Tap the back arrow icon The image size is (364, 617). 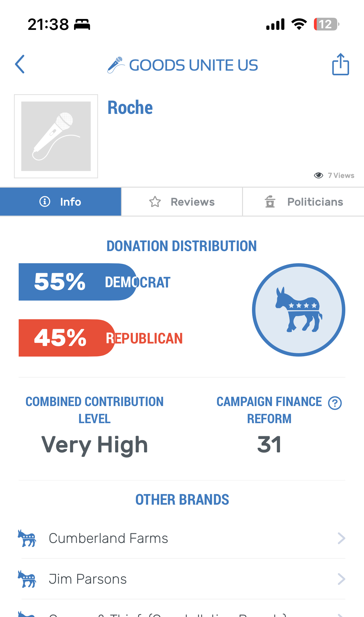(x=20, y=64)
